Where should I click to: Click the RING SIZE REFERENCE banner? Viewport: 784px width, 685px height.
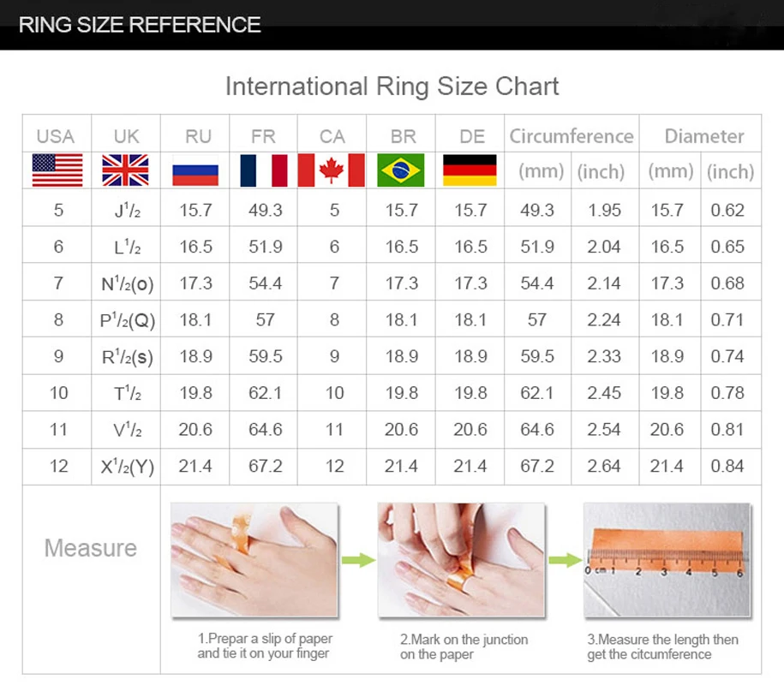click(140, 24)
